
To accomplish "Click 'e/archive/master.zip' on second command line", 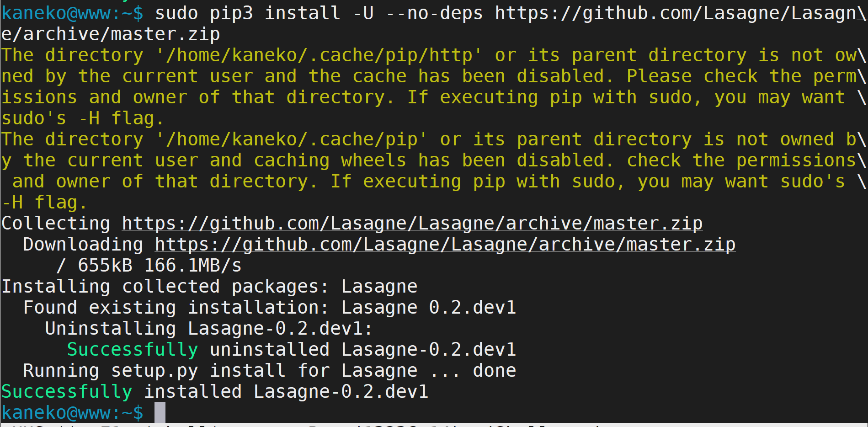I will [111, 34].
